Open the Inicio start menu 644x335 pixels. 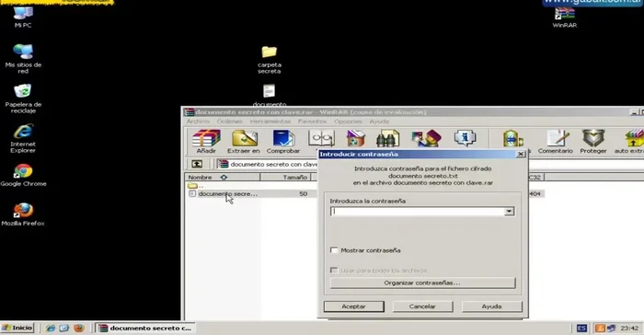pyautogui.click(x=17, y=328)
